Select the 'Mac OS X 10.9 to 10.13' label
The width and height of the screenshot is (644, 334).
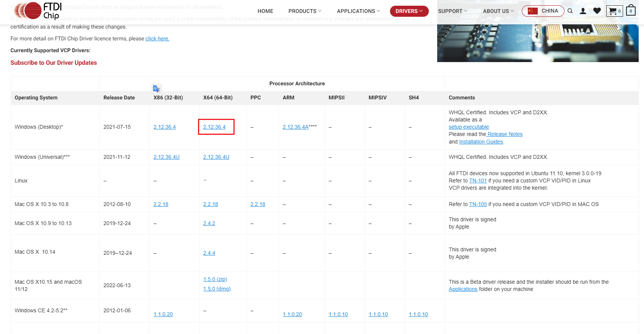[43, 223]
